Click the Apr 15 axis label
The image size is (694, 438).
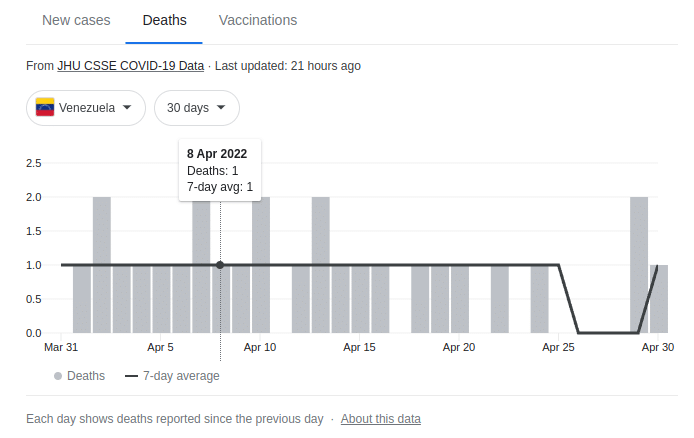click(359, 347)
